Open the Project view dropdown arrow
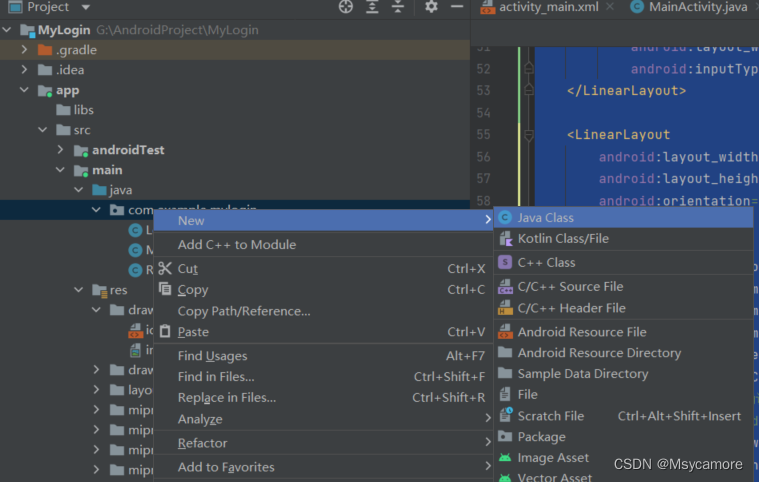 click(86, 7)
